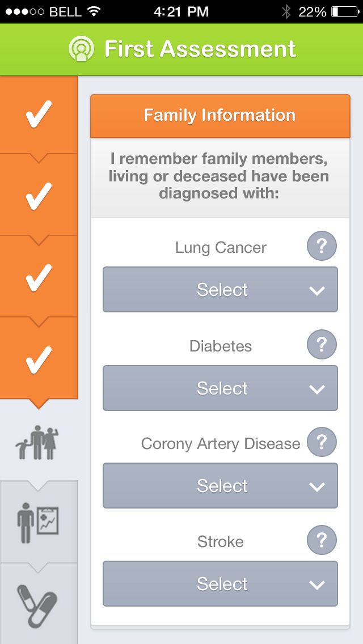This screenshot has width=363, height=644.
Task: Show help for Stroke question
Action: coord(322,540)
